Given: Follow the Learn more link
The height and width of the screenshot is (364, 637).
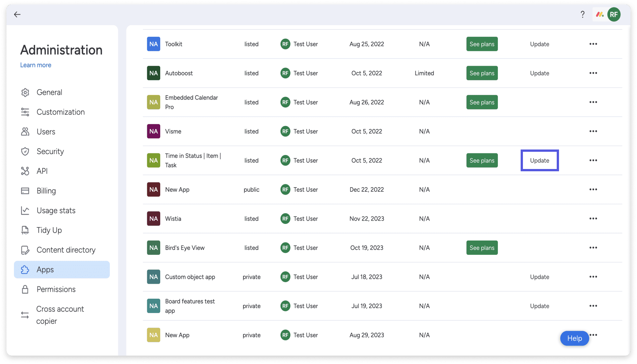Looking at the screenshot, I should click(x=36, y=65).
